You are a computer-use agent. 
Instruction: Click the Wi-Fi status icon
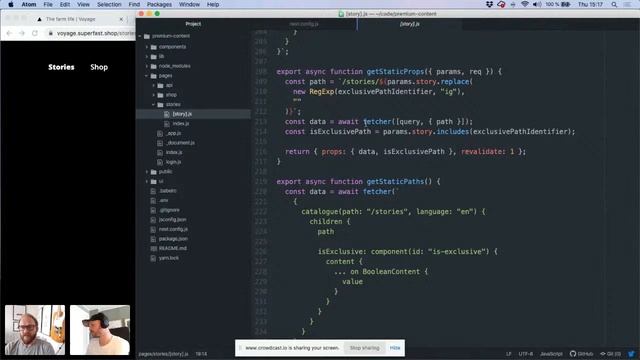click(525, 4)
